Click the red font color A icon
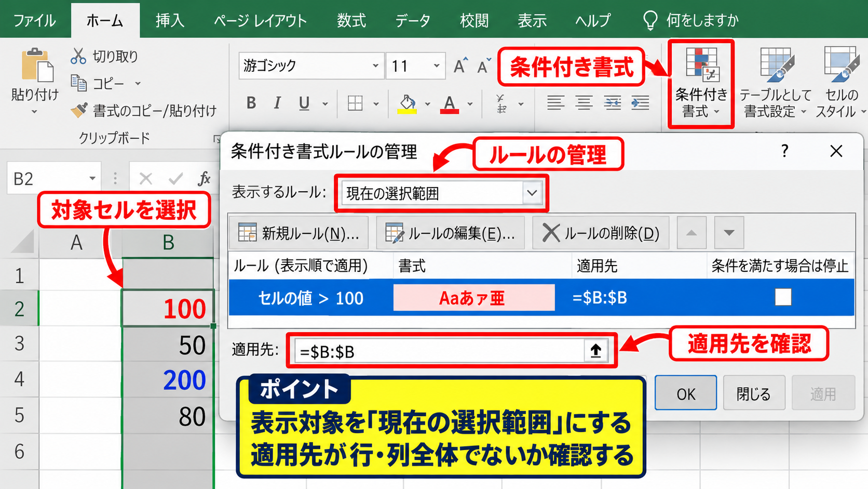Screen dimensions: 868x489 [x=449, y=104]
